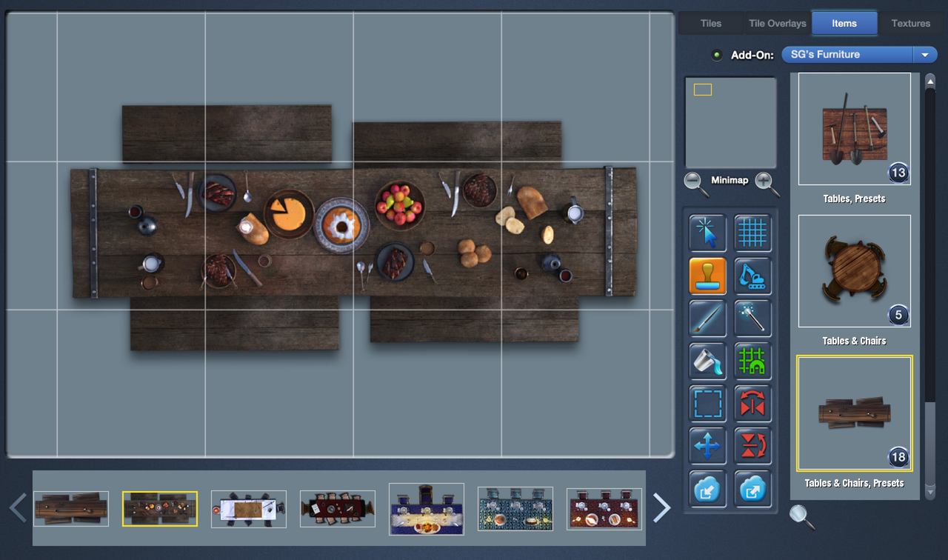Image resolution: width=948 pixels, height=560 pixels.
Task: Go back with the left thumbnail arrow
Action: click(17, 507)
